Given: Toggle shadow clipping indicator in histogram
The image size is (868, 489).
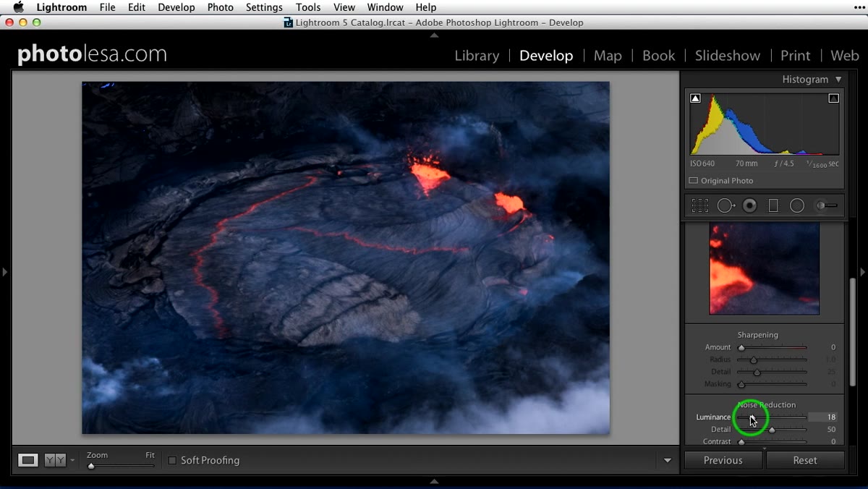Looking at the screenshot, I should 695,98.
